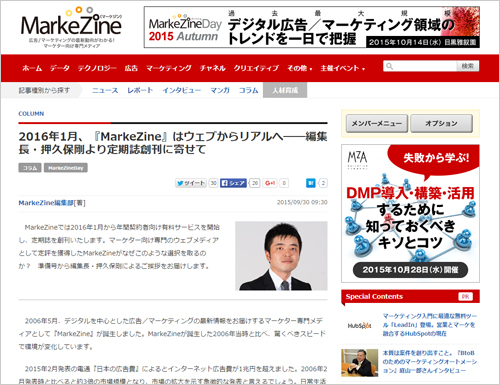Click the 記事種別から探す label
Screen dimensions: 500x385
point(44,90)
